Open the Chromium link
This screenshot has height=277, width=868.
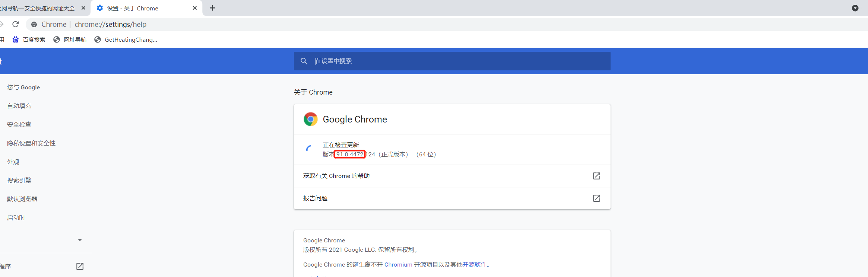[398, 264]
